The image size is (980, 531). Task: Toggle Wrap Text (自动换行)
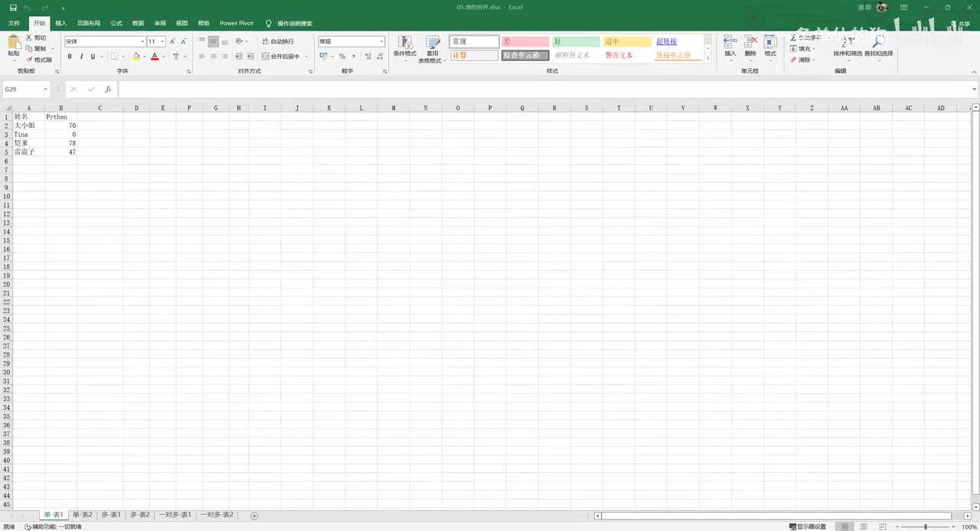[277, 41]
